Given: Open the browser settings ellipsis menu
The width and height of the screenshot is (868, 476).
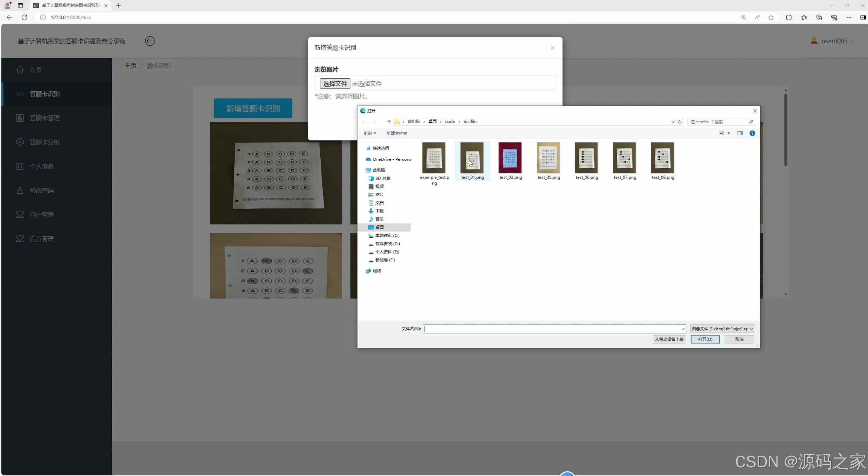Looking at the screenshot, I should click(849, 18).
